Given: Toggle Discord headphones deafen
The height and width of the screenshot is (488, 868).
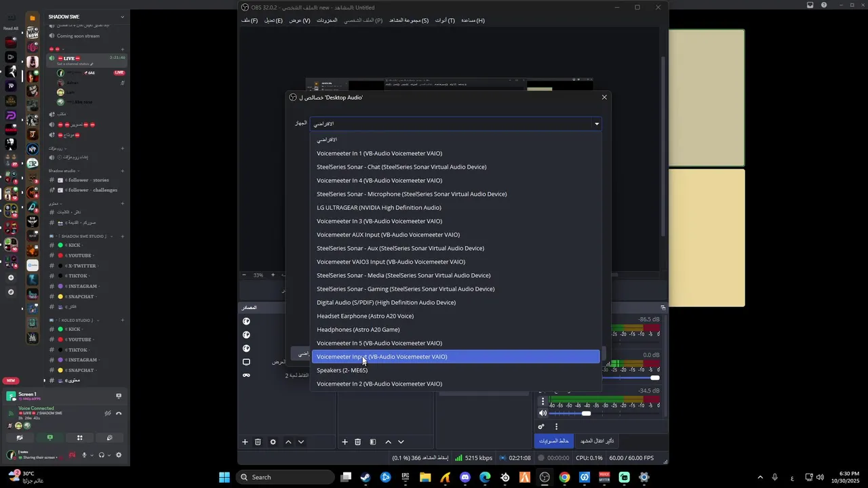Looking at the screenshot, I should [101, 455].
